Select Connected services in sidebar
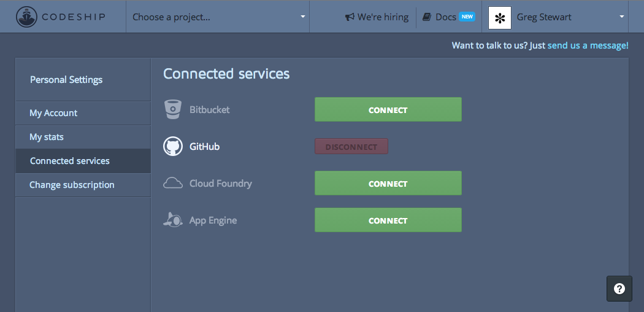The image size is (644, 312). pyautogui.click(x=83, y=161)
